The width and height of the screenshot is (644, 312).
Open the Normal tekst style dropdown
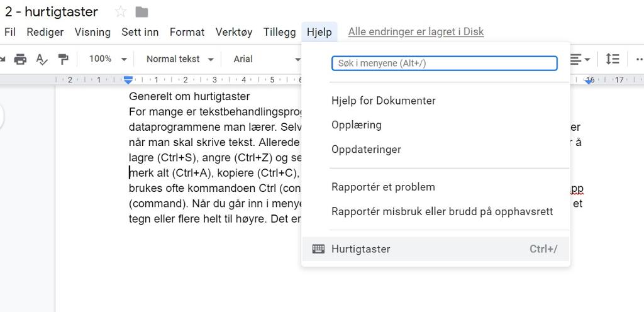coord(180,59)
